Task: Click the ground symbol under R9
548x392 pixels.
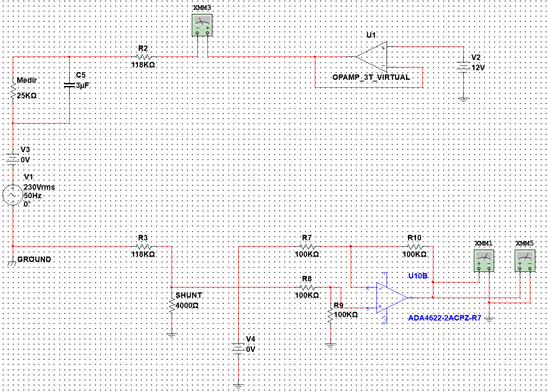Action: tap(330, 345)
